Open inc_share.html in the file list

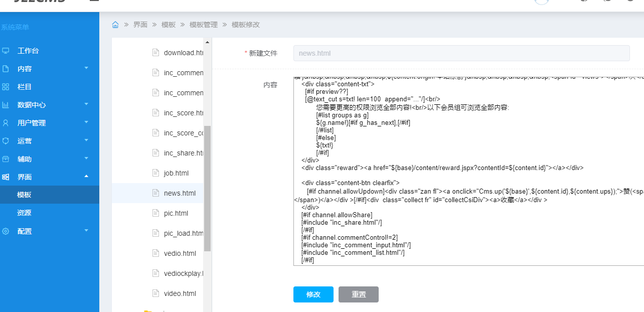(x=184, y=153)
